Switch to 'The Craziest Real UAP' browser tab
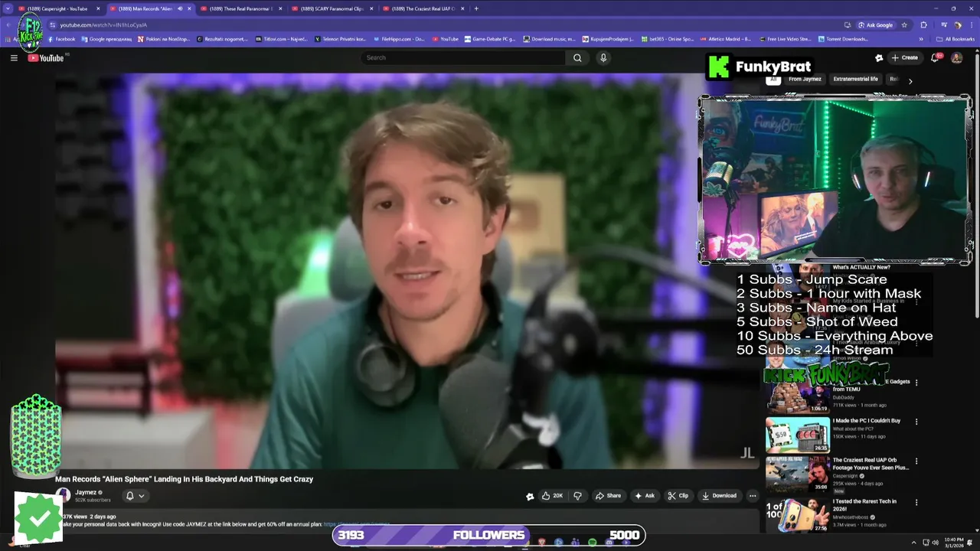The width and height of the screenshot is (980, 551). click(x=423, y=8)
